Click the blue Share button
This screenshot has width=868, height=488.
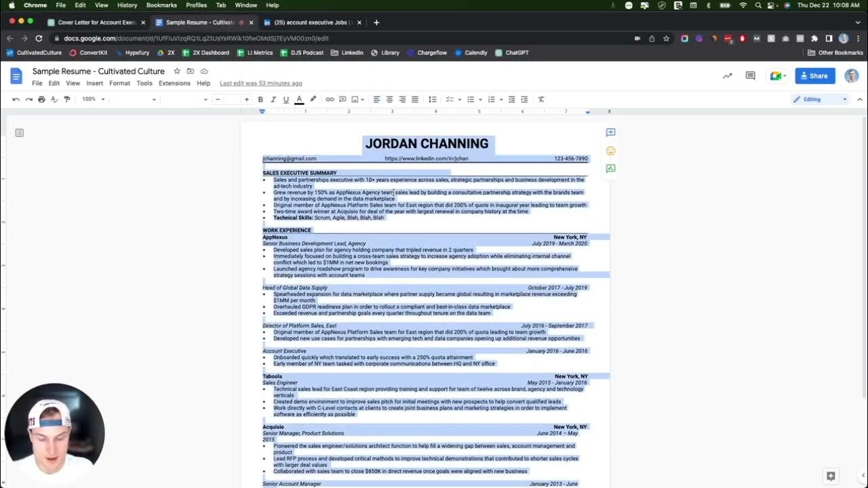point(815,76)
